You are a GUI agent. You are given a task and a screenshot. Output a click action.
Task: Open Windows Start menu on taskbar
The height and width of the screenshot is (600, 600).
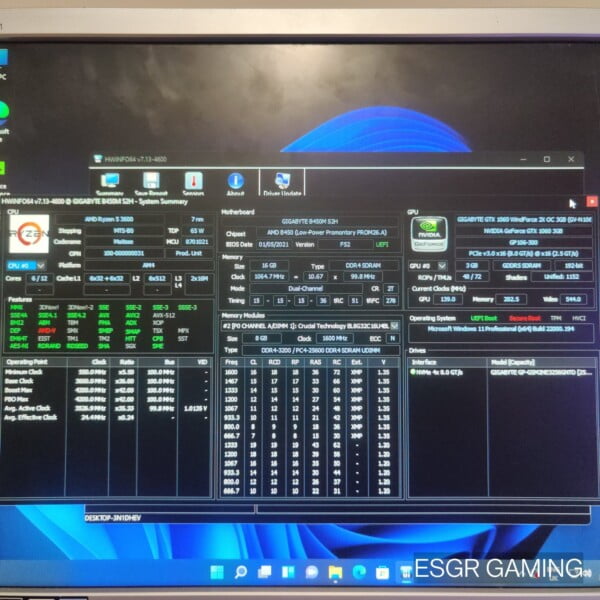point(217,572)
